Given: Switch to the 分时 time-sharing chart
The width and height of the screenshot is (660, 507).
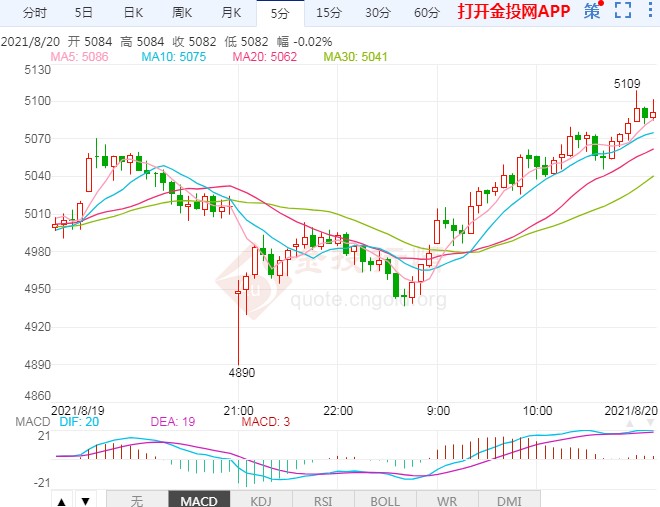Looking at the screenshot, I should click(34, 13).
